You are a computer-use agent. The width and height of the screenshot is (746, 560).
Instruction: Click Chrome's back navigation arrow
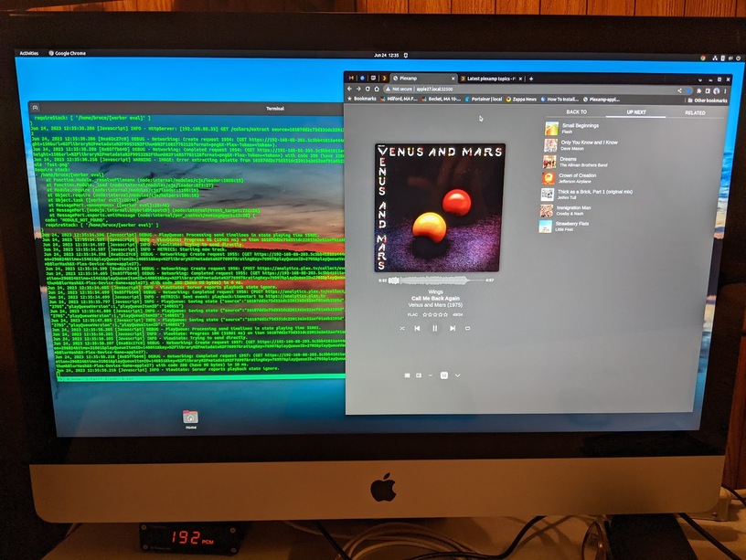click(349, 89)
